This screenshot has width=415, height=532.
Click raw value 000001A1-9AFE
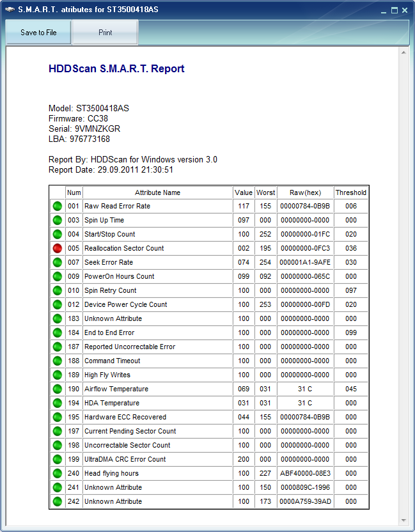click(x=305, y=262)
